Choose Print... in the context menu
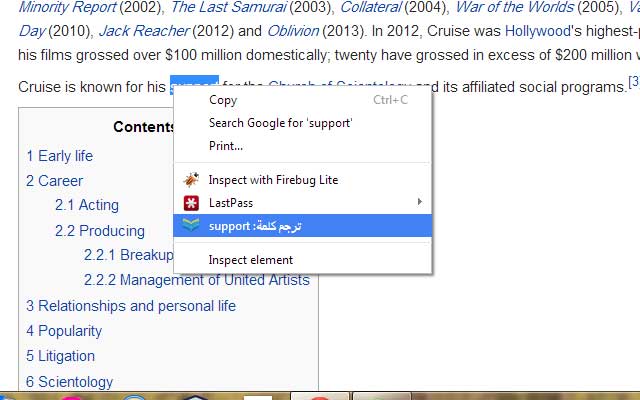This screenshot has height=400, width=640. (x=226, y=146)
